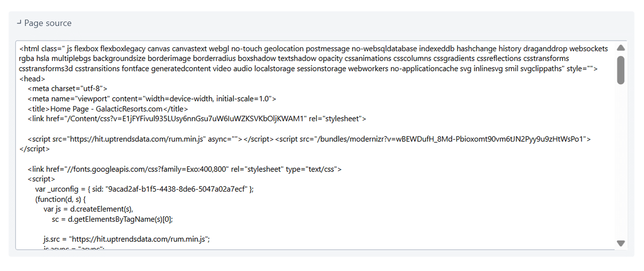Viewport: 644px width, 271px height.
Task: Click the Page source heading label
Action: pyautogui.click(x=48, y=23)
